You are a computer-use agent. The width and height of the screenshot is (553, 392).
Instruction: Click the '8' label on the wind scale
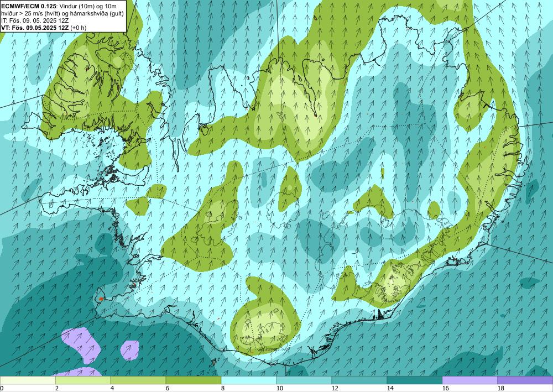click(223, 388)
